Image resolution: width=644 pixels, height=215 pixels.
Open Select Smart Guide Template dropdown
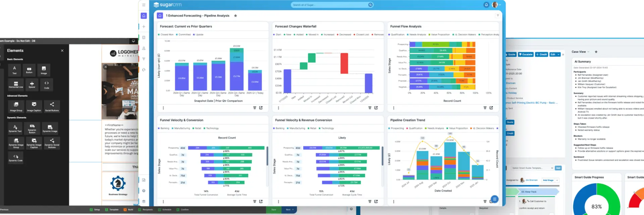click(532, 168)
